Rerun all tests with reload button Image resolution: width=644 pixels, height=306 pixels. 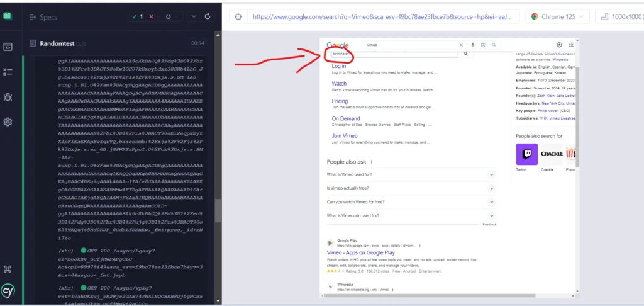pyautogui.click(x=208, y=16)
